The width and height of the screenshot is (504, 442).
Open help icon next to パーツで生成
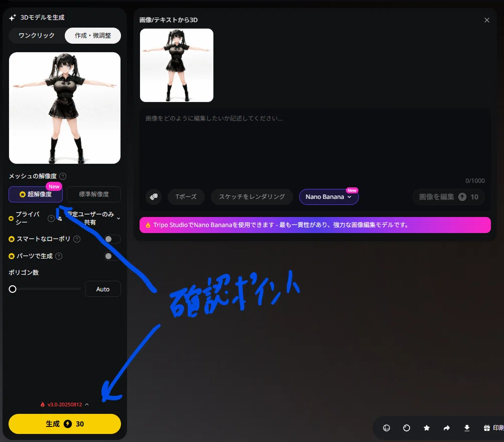tap(59, 256)
